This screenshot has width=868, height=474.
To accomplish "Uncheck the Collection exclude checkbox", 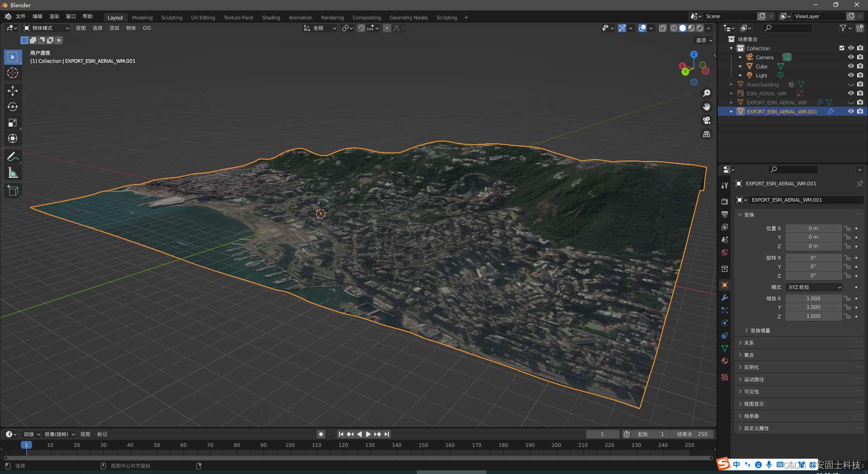I will coord(842,48).
